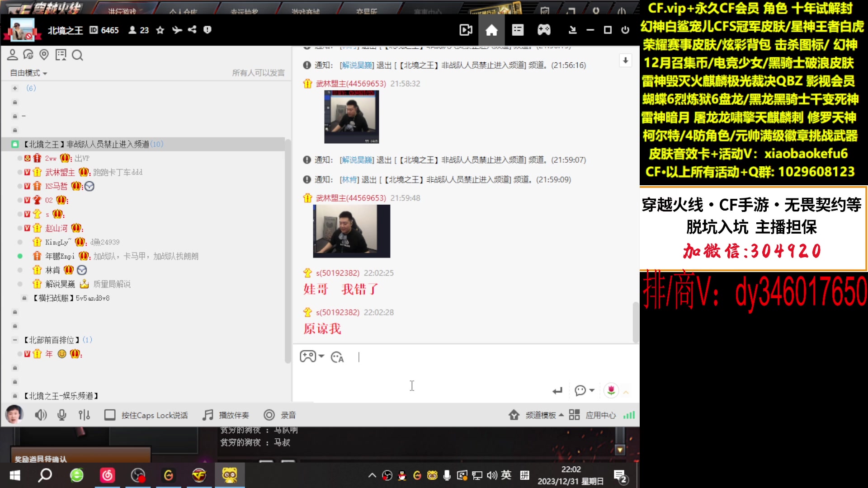Image resolution: width=868 pixels, height=488 pixels.
Task: Click the channel avatar in the header
Action: point(22,30)
